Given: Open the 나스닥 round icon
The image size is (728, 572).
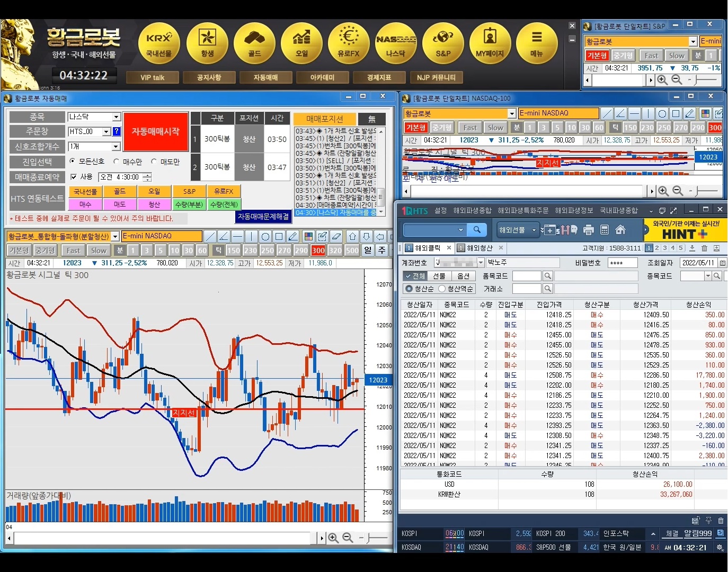Looking at the screenshot, I should 396,43.
